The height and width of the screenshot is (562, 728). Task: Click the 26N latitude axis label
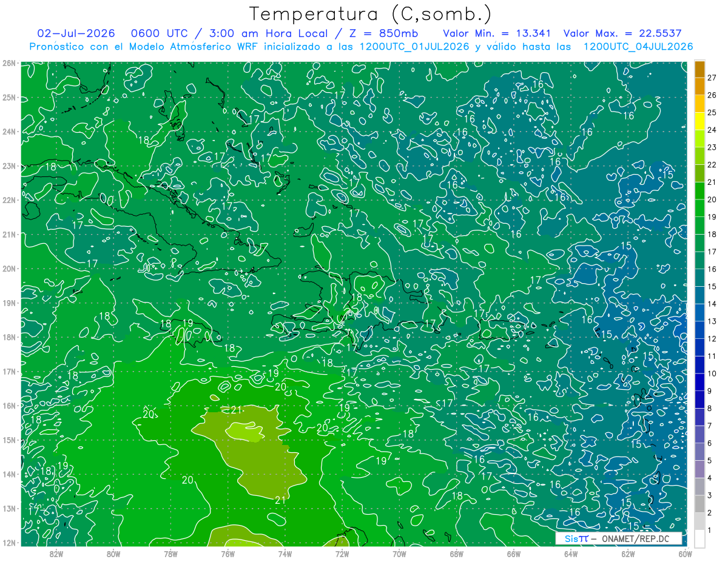pyautogui.click(x=9, y=63)
